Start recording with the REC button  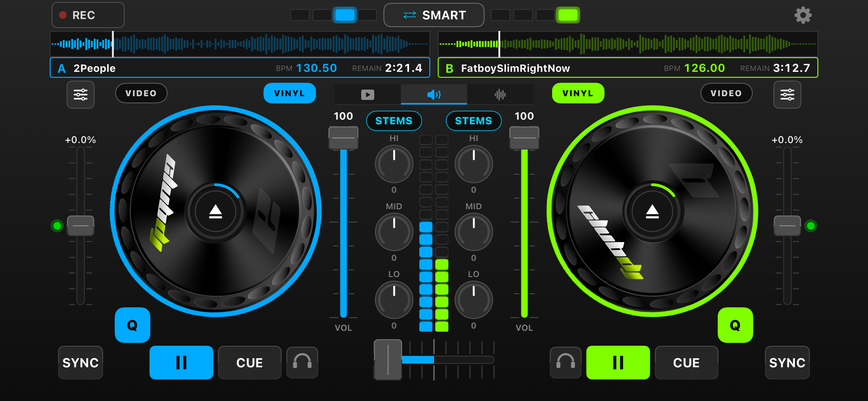click(x=88, y=15)
